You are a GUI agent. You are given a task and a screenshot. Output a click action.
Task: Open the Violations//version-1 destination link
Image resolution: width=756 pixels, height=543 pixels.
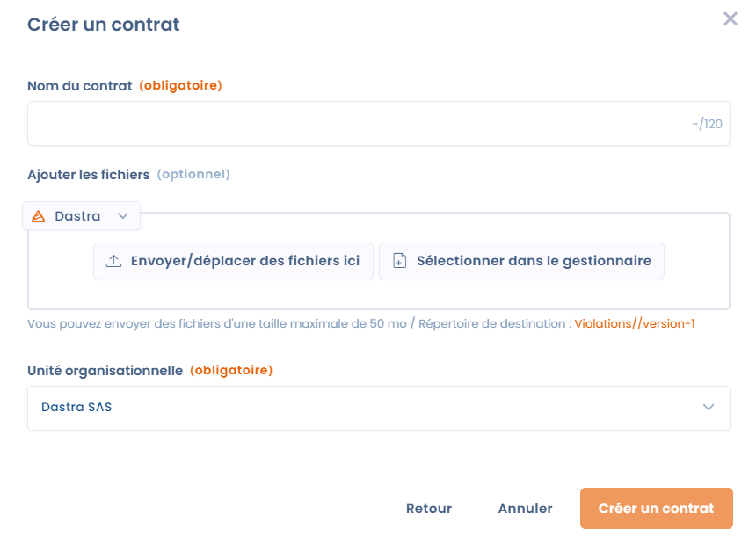635,323
